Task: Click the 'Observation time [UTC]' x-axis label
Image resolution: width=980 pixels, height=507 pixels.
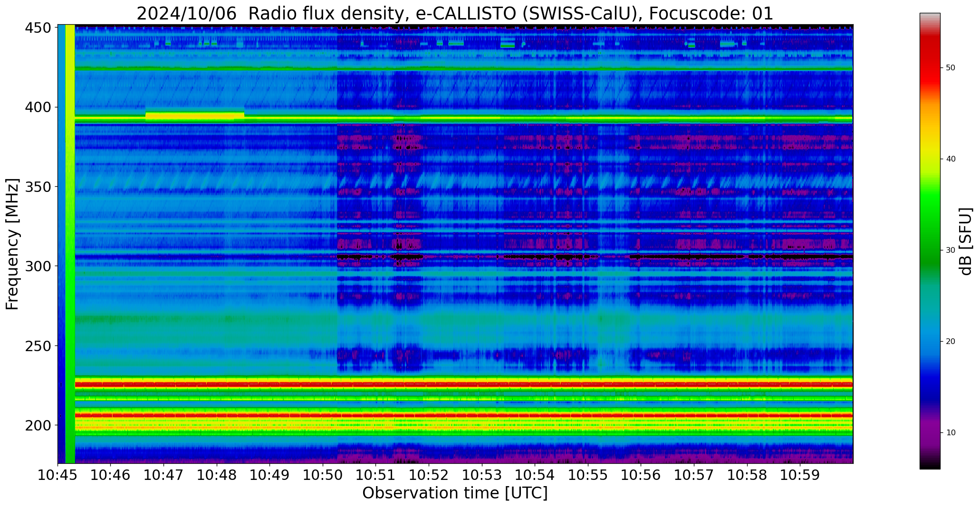Action: [x=455, y=493]
